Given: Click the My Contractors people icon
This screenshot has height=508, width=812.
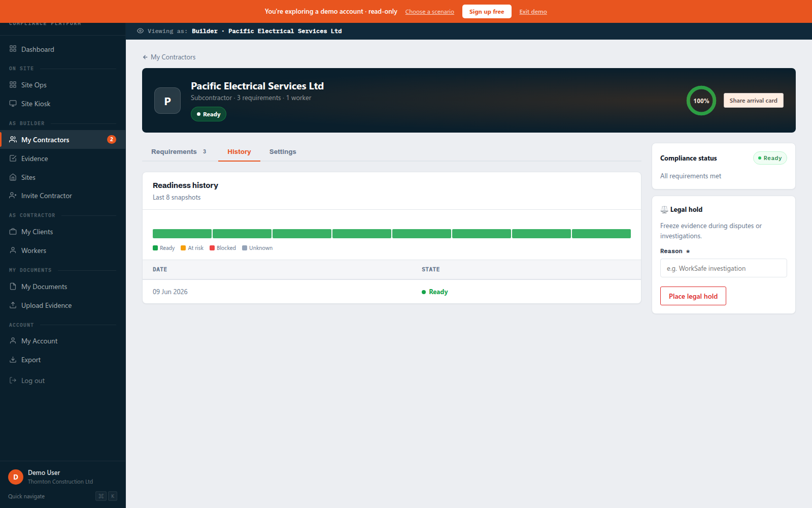Looking at the screenshot, I should 13,140.
